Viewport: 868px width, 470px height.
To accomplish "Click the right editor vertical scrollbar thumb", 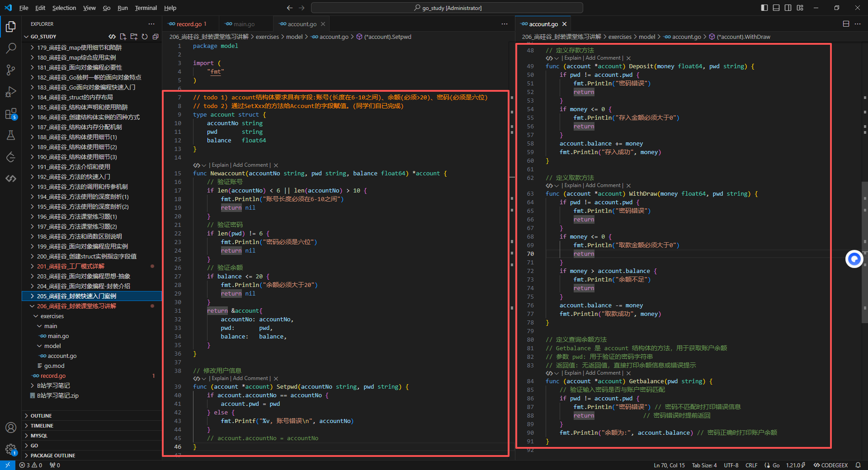I will (864, 252).
